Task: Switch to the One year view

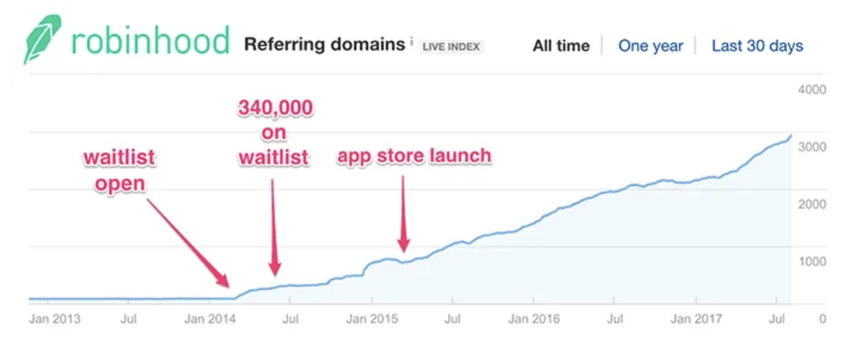Action: coord(650,45)
